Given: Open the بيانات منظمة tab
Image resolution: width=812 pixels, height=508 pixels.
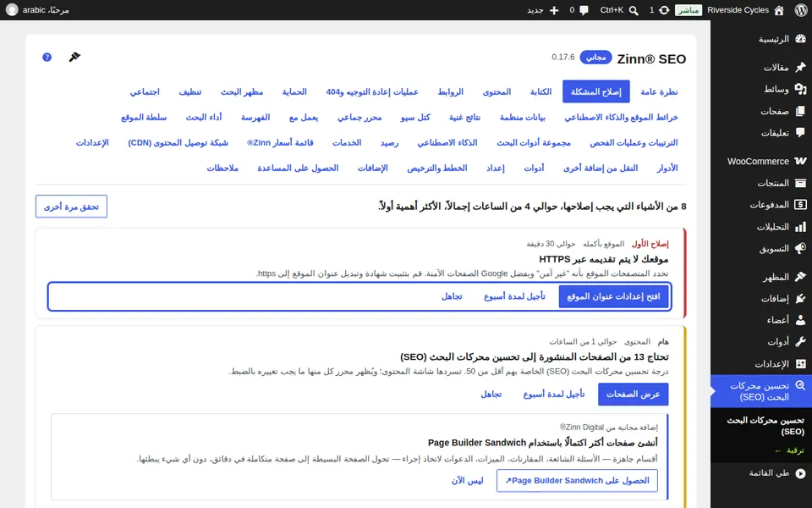Looking at the screenshot, I should pos(522,117).
